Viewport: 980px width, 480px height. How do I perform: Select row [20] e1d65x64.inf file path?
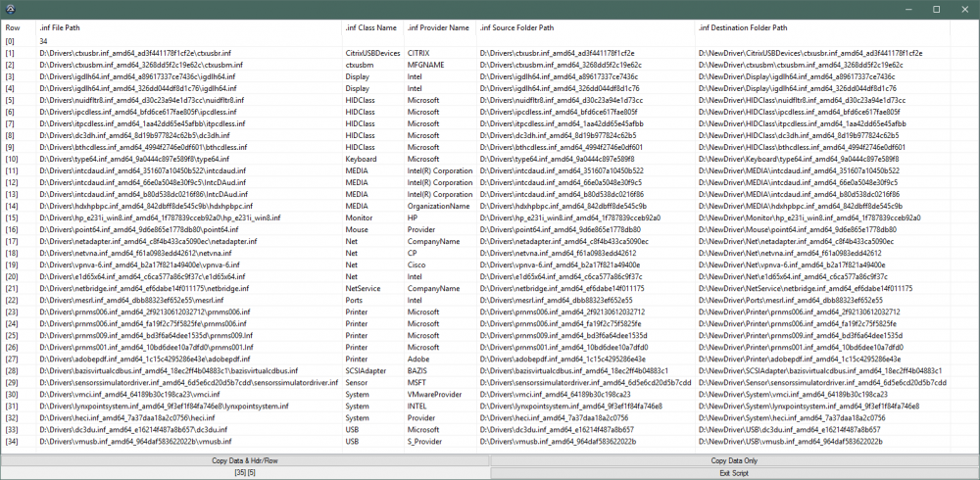click(x=142, y=277)
